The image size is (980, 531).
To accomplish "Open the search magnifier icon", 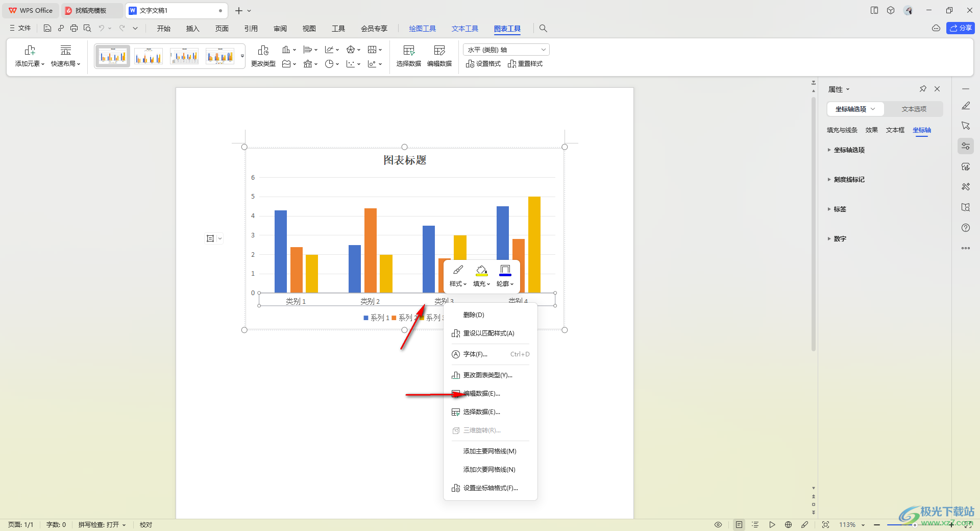I will [543, 29].
